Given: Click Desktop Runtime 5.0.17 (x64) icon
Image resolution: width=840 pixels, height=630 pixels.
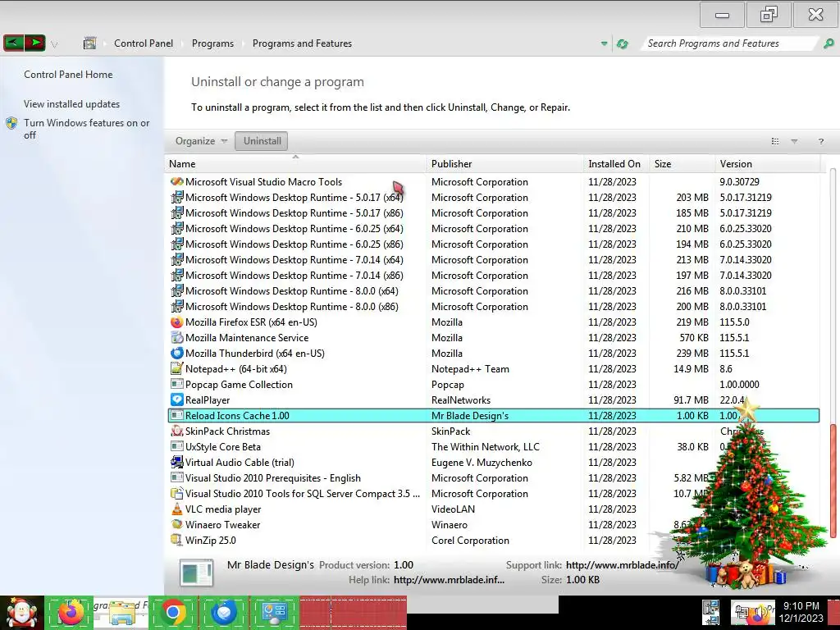Looking at the screenshot, I should (177, 197).
